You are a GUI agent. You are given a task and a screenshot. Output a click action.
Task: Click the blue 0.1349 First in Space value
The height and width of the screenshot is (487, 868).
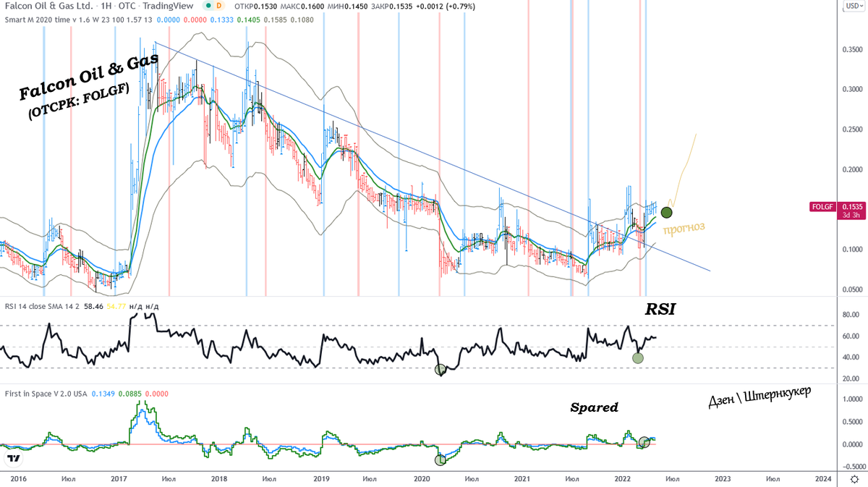pyautogui.click(x=103, y=393)
